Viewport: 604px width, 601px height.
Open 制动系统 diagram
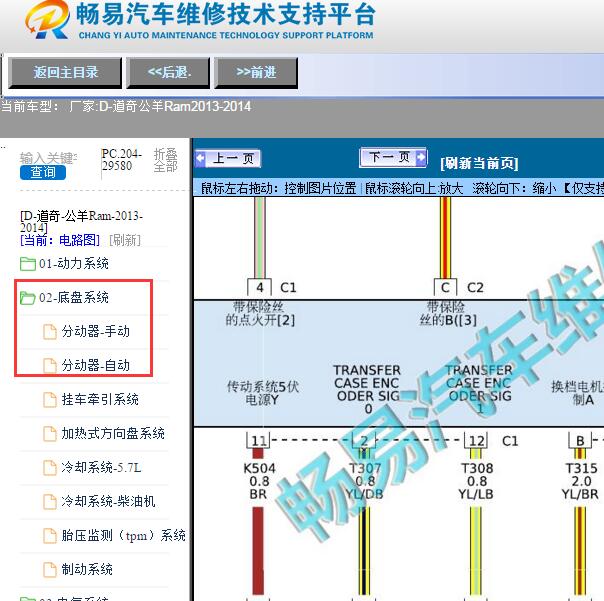click(x=87, y=569)
